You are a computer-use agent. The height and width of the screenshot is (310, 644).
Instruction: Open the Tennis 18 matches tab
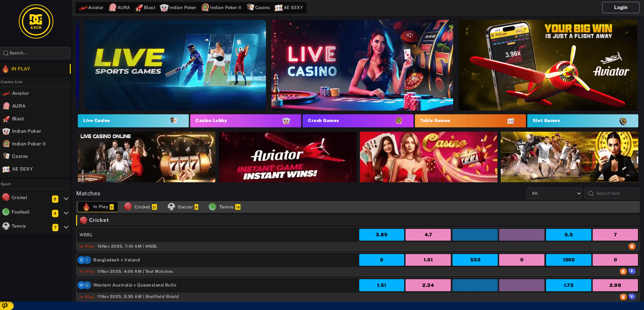coord(225,207)
